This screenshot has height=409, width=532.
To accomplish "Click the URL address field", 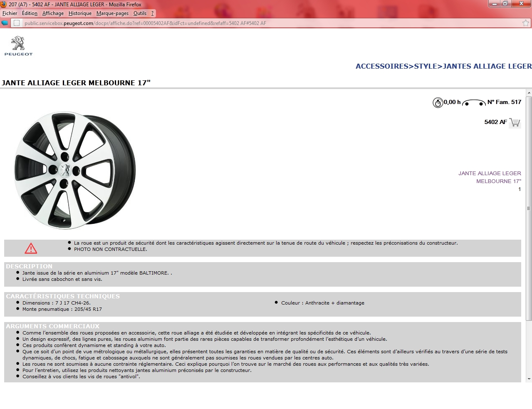I will tap(270, 23).
